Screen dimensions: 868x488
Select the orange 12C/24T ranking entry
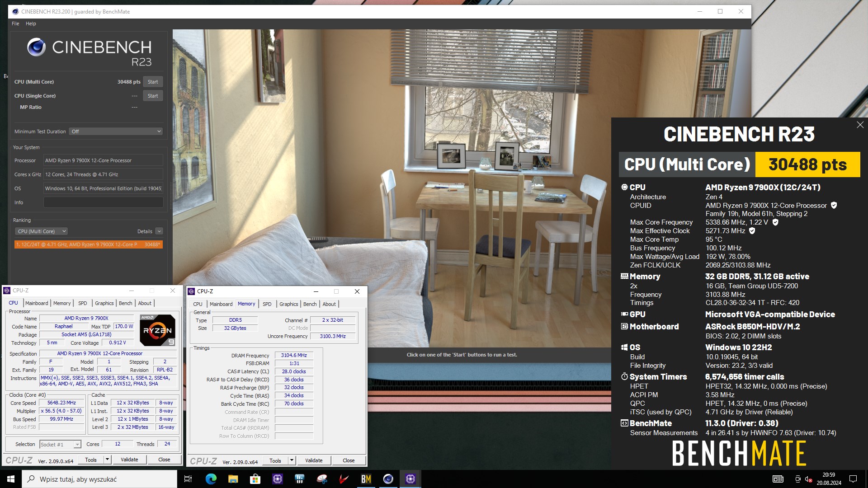pos(88,244)
